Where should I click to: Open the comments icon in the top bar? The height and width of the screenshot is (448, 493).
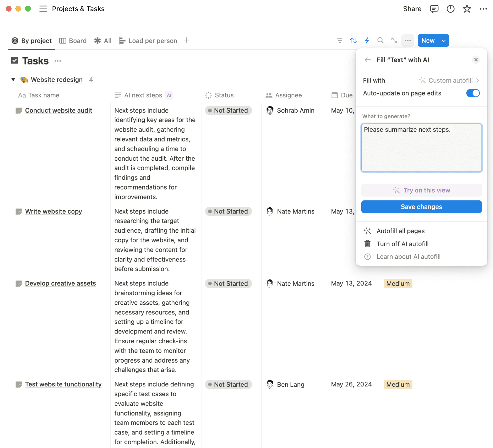pos(434,9)
